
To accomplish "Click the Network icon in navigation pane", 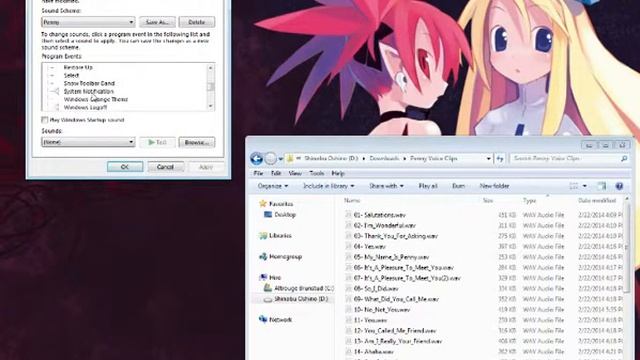I will [x=263, y=320].
